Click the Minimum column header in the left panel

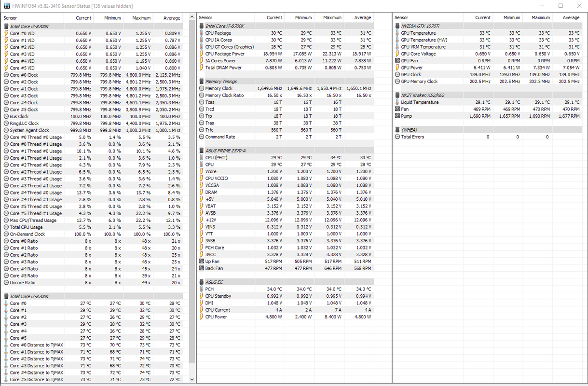click(x=112, y=18)
